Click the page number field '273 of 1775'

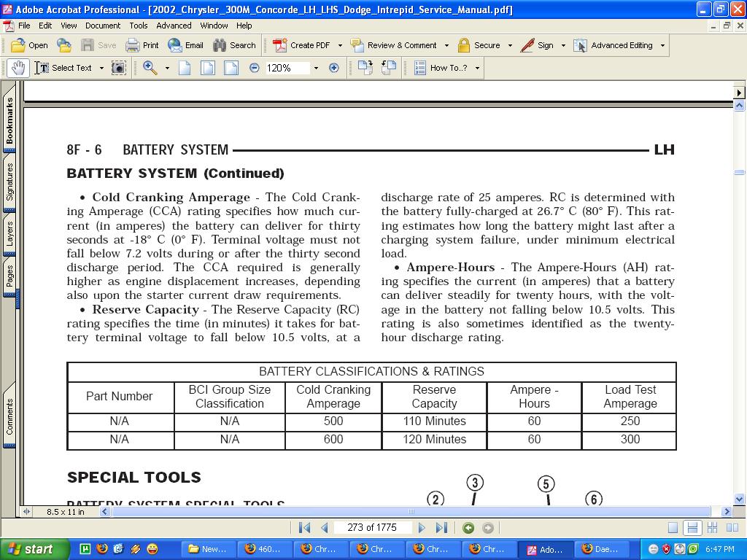pyautogui.click(x=372, y=528)
